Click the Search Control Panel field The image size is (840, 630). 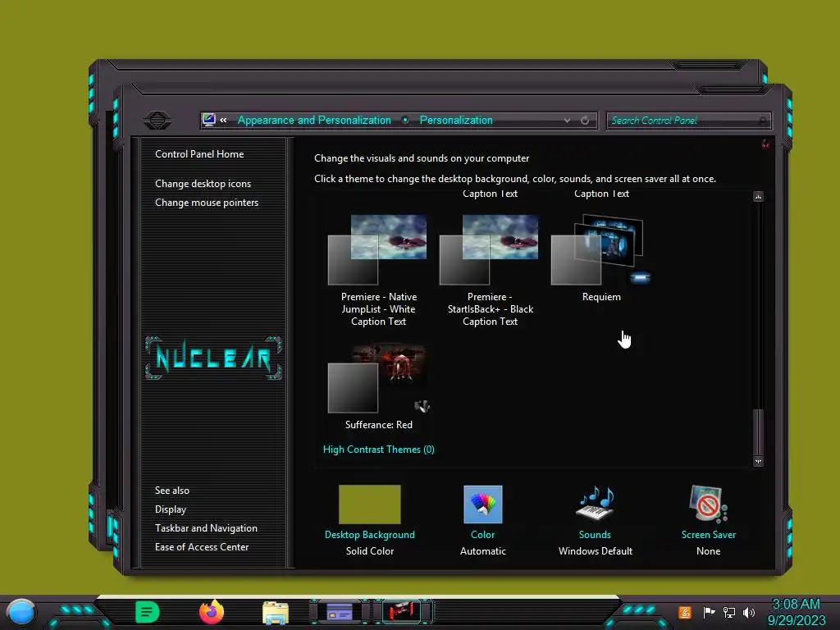688,121
